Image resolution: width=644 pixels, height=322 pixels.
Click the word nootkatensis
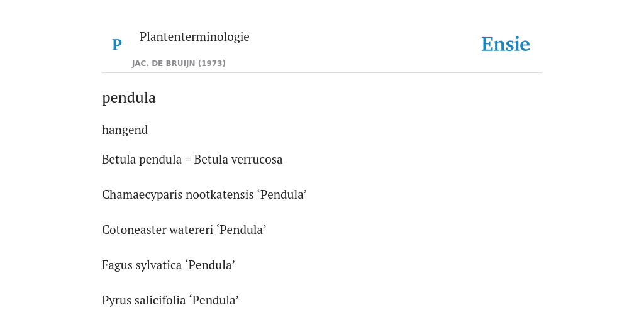pyautogui.click(x=219, y=195)
